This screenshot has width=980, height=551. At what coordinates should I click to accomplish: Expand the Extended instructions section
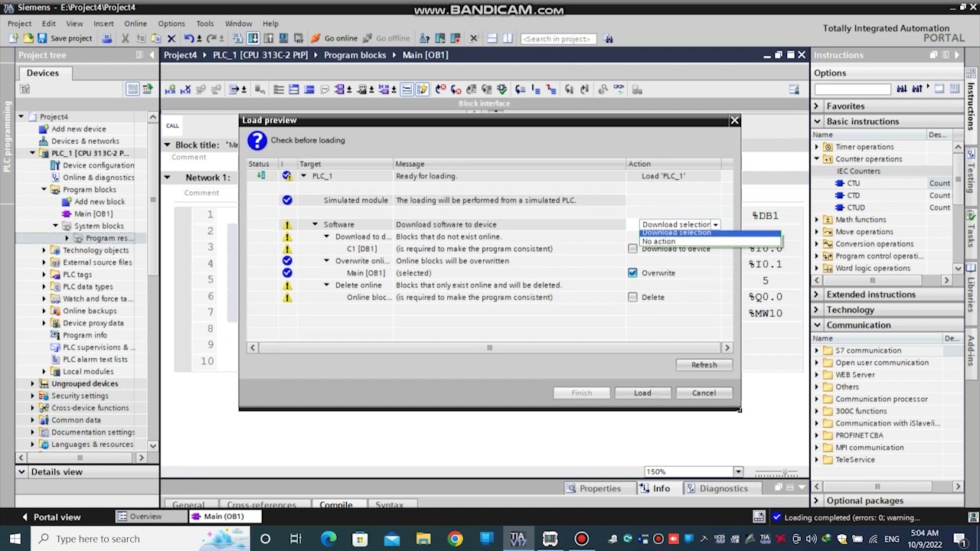[816, 295]
